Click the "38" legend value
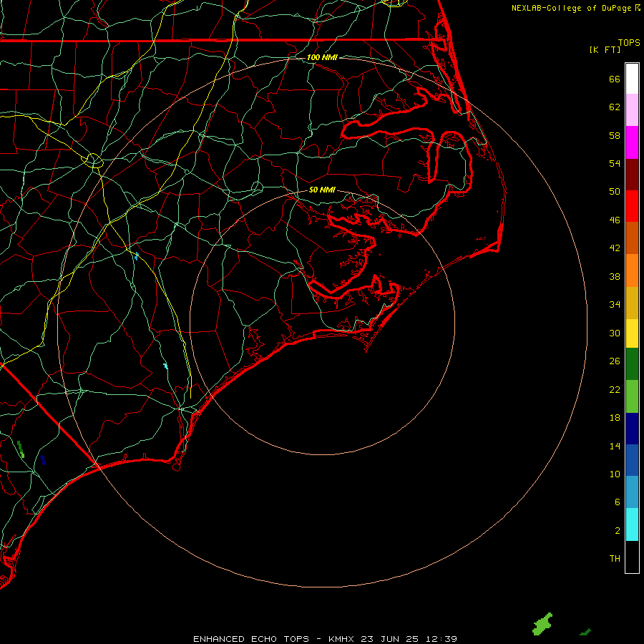Image resolution: width=644 pixels, height=644 pixels. [615, 276]
